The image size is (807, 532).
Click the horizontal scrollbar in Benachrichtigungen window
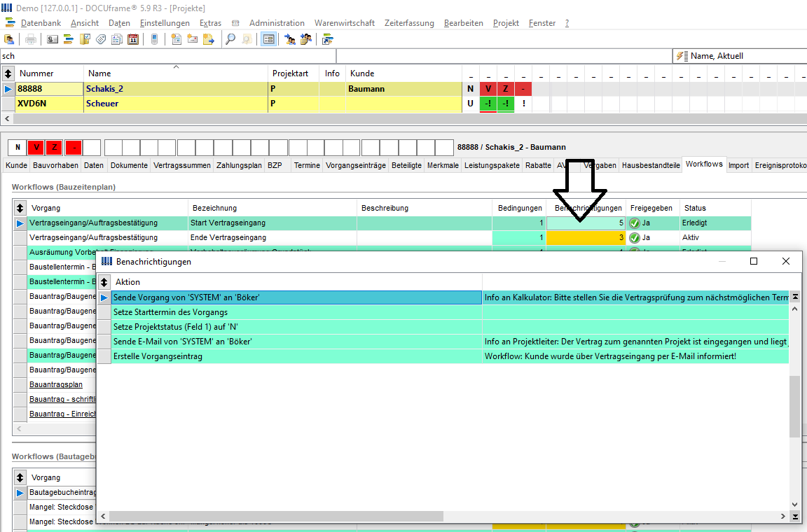coord(276,516)
